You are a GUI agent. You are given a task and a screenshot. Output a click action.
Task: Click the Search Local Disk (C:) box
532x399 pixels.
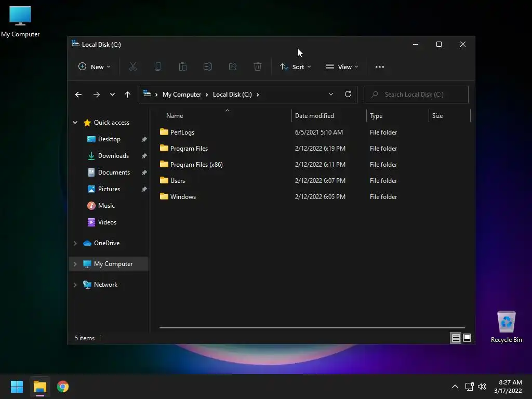(x=416, y=95)
